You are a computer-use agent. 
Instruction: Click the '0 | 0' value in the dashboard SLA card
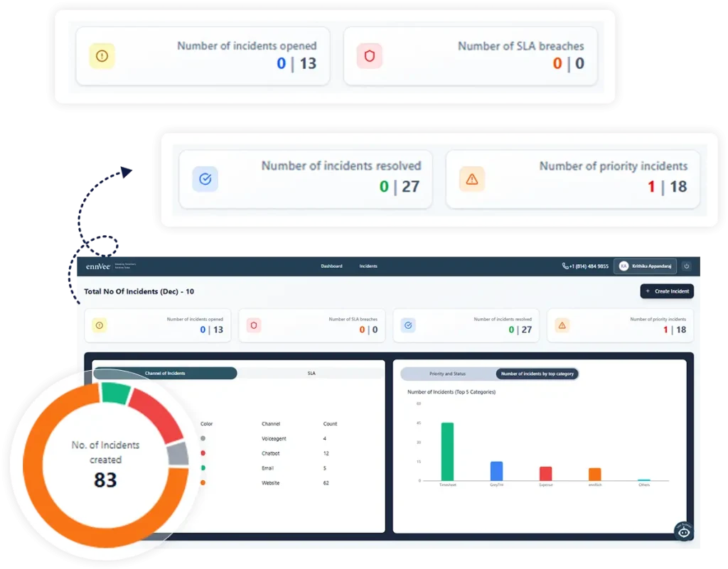coord(369,330)
